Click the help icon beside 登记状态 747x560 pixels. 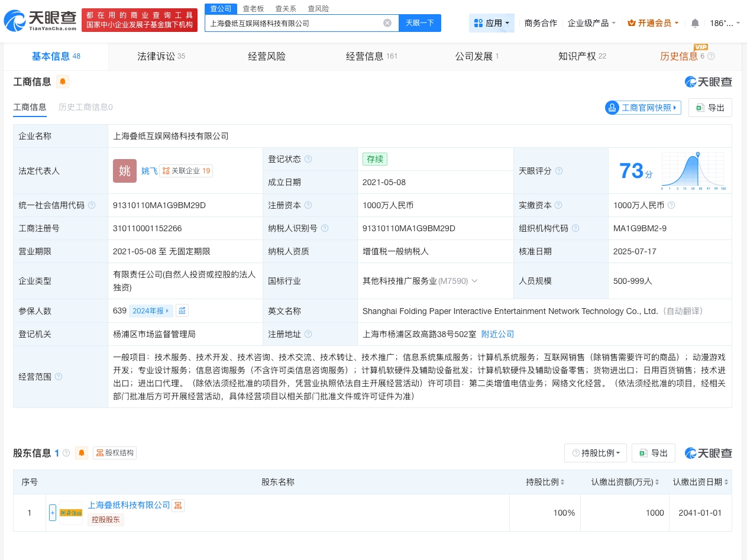pyautogui.click(x=308, y=159)
